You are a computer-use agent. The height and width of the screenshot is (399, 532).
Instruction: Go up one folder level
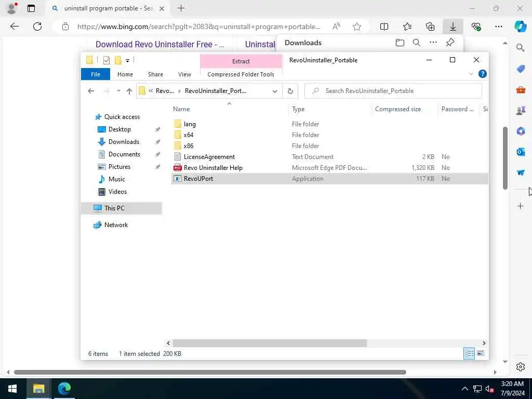click(x=129, y=91)
